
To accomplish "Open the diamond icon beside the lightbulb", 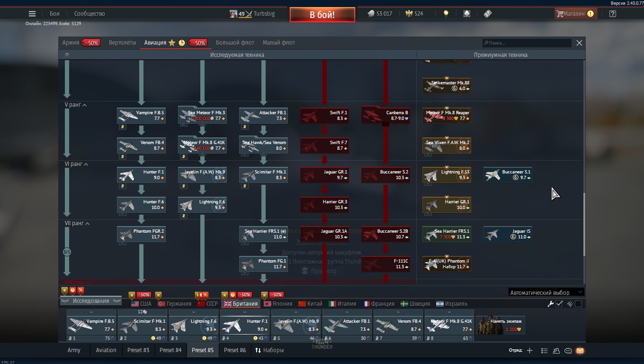I will click(x=467, y=14).
